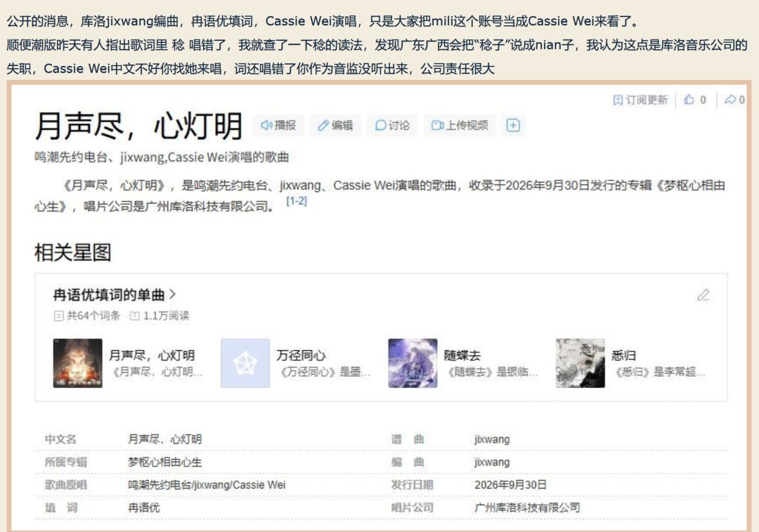Click the 共64个词条 entry count
Screen dimensions: 759x532
coord(87,316)
